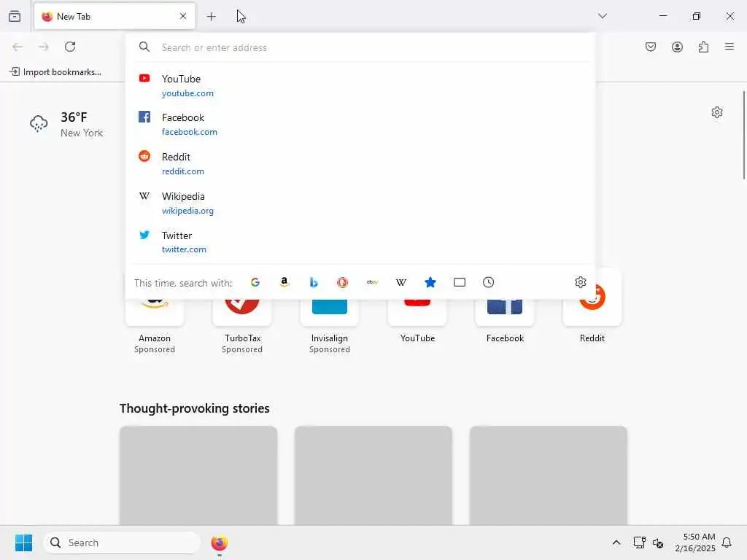Viewport: 747px width, 560px height.
Task: Choose the Facebook suggestion facebook.com
Action: tap(360, 124)
